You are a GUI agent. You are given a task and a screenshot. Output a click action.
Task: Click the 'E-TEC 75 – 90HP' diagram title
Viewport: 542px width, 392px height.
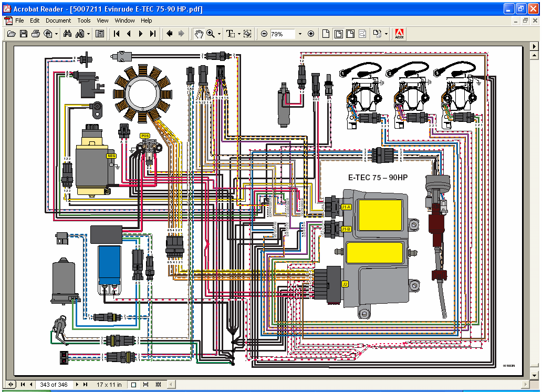click(x=378, y=178)
